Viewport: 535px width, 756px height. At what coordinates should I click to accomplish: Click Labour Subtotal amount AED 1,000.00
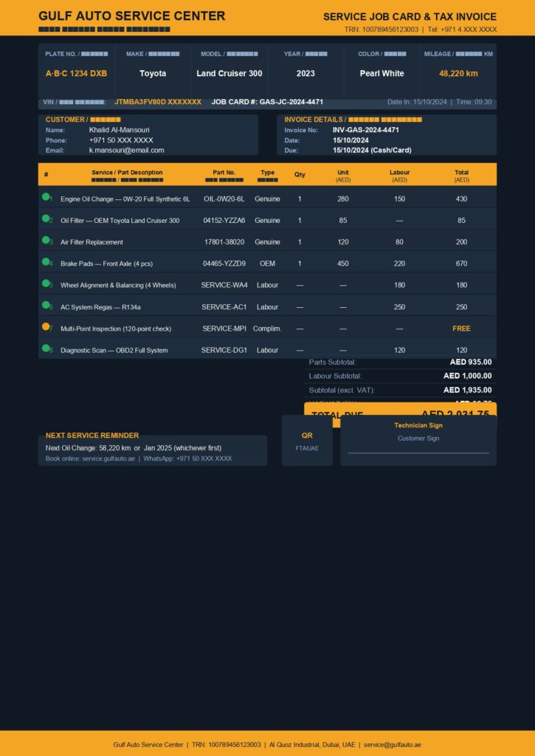(468, 376)
